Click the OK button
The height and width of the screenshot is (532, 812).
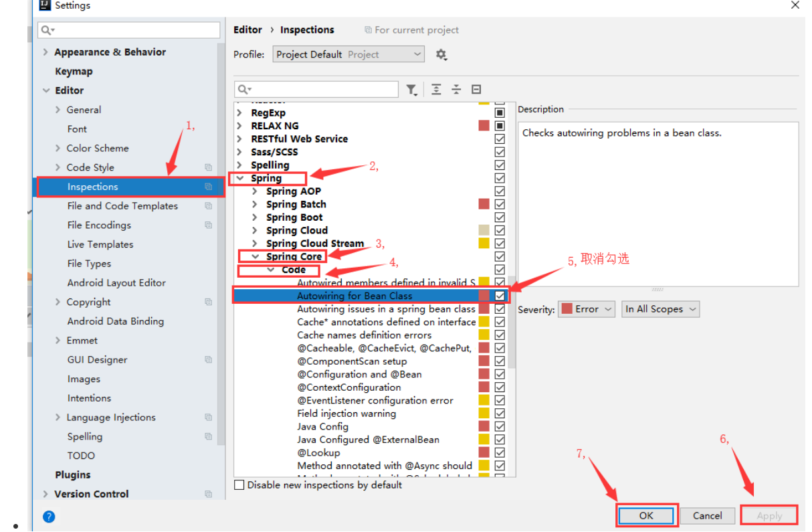click(x=646, y=515)
